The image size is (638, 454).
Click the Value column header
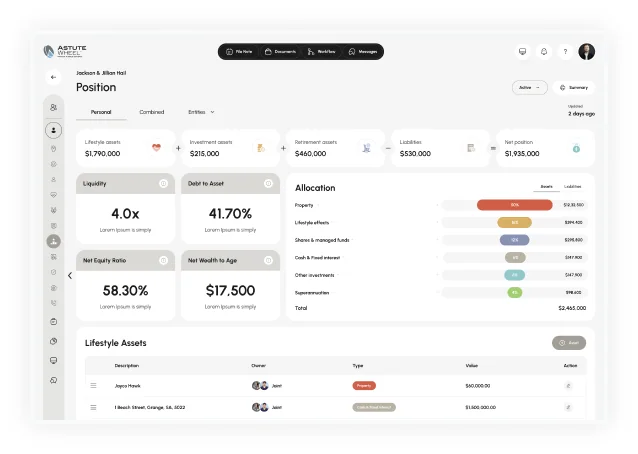(472, 365)
